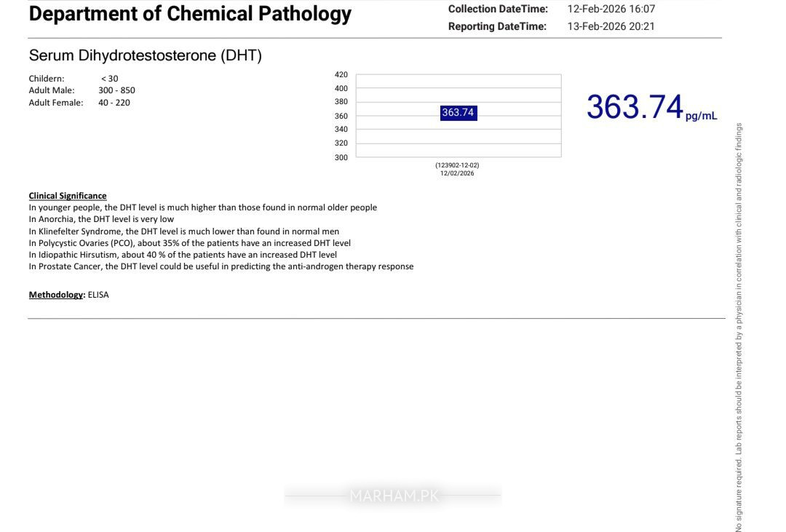
Task: Click the vertical No signature required disclaimer
Action: tap(739, 327)
